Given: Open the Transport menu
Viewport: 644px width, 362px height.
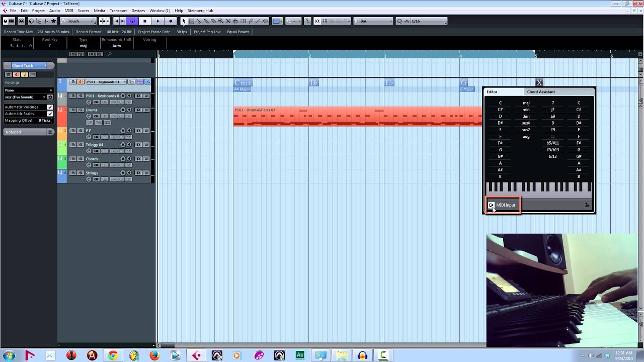Looking at the screenshot, I should [x=118, y=11].
